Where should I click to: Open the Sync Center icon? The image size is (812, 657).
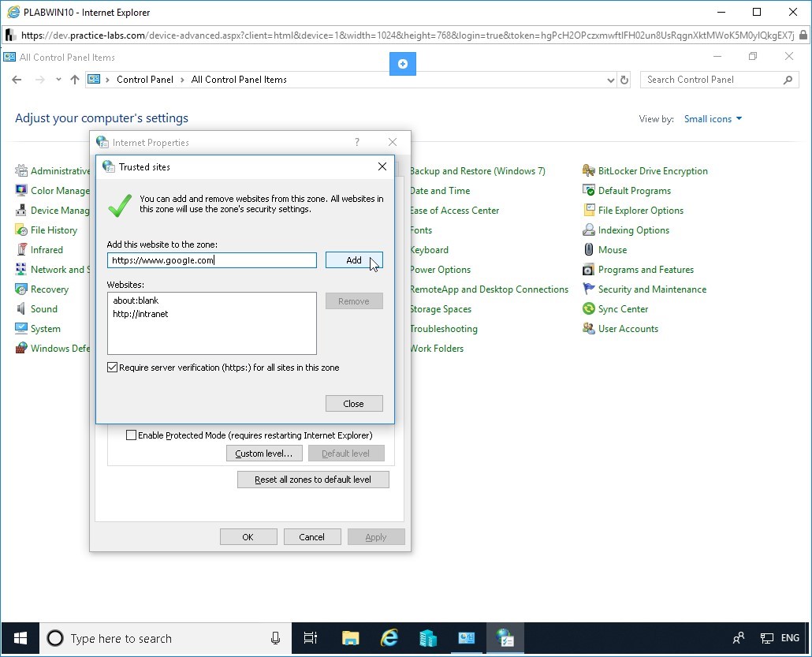pos(589,309)
